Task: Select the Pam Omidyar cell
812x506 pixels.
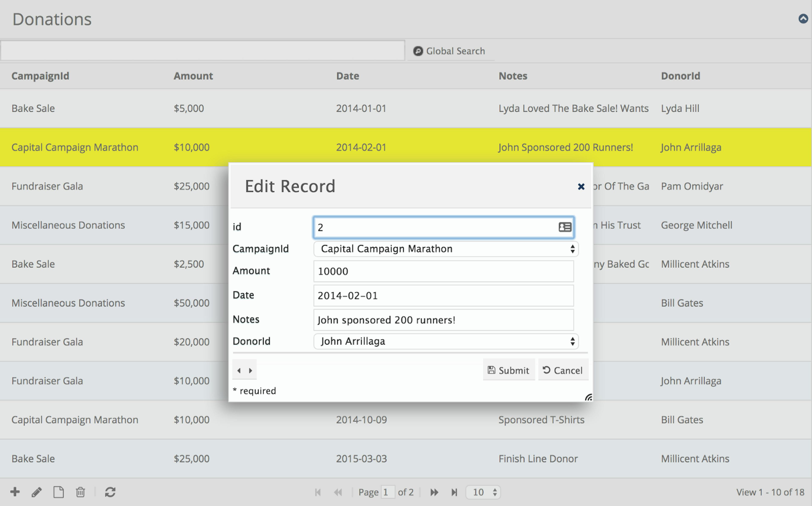Action: pos(692,186)
